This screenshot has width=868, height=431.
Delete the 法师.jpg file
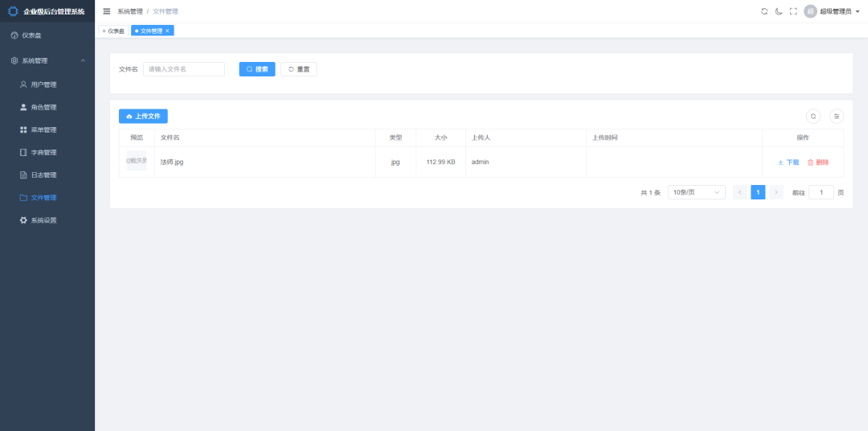pyautogui.click(x=818, y=162)
